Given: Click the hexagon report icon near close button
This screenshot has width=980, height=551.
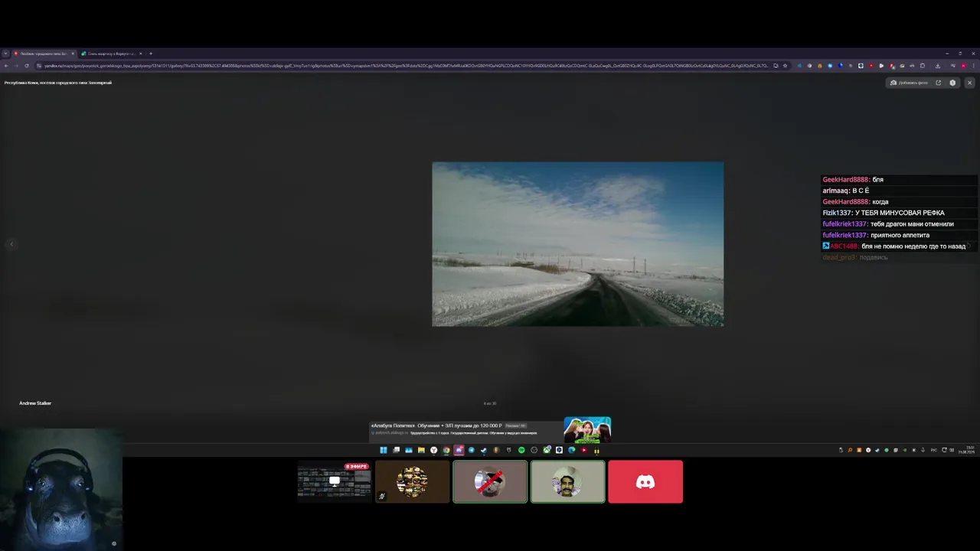Looking at the screenshot, I should pyautogui.click(x=952, y=83).
